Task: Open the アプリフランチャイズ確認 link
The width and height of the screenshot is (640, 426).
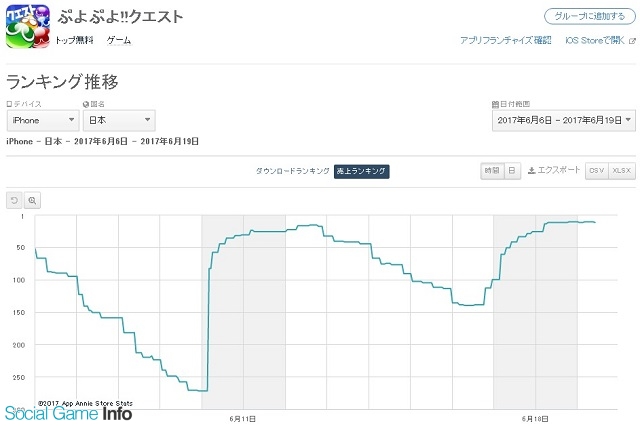Action: click(x=506, y=40)
